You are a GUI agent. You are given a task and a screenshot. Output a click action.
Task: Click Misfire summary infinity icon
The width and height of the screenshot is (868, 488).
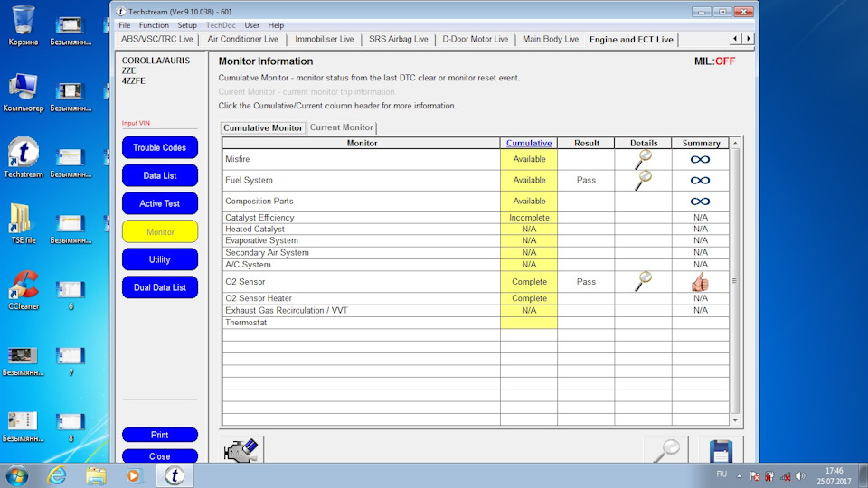pos(700,159)
